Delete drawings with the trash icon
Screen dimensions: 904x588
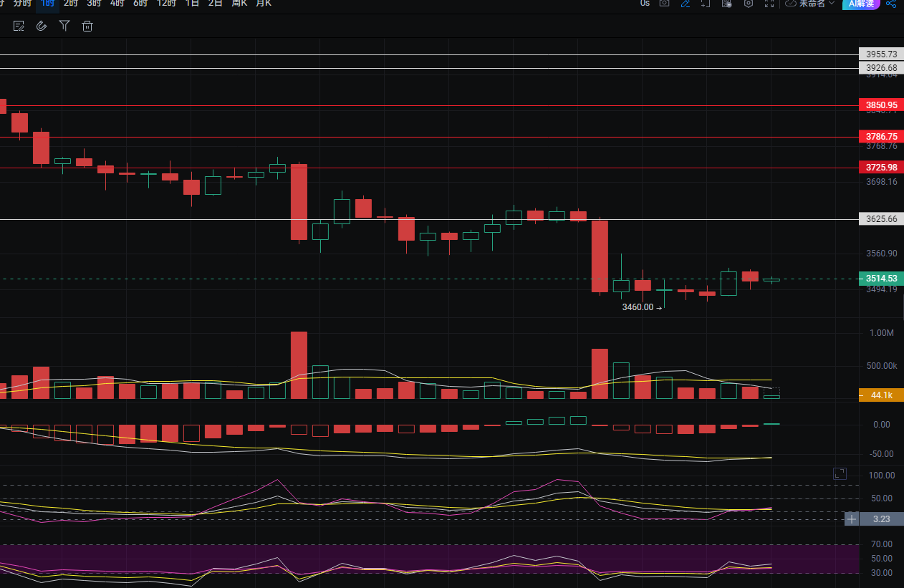click(x=87, y=26)
